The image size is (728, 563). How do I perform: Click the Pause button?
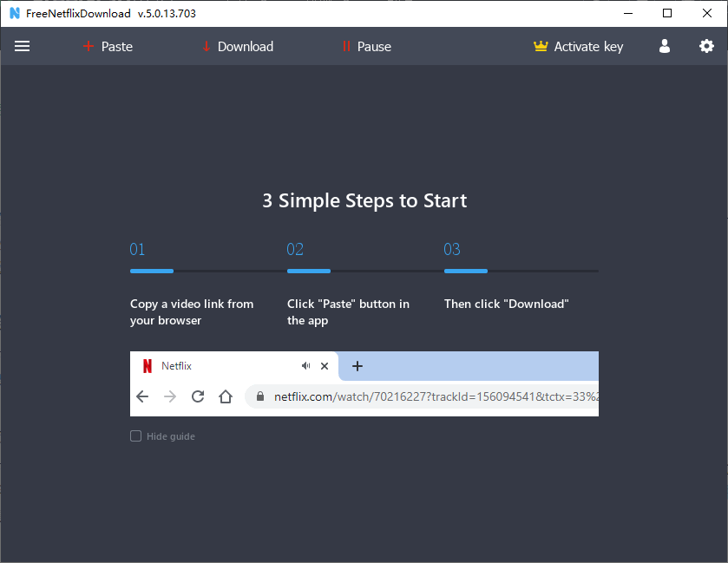(367, 47)
